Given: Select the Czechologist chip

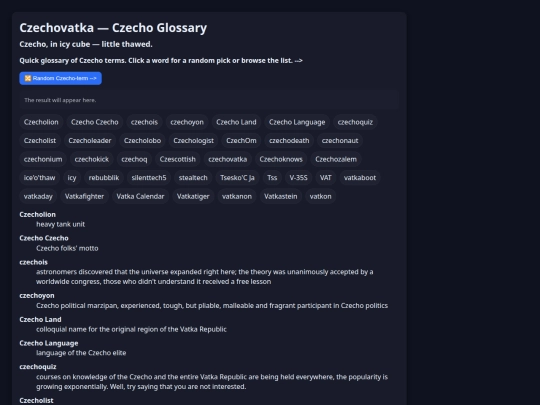Looking at the screenshot, I should pos(194,141).
